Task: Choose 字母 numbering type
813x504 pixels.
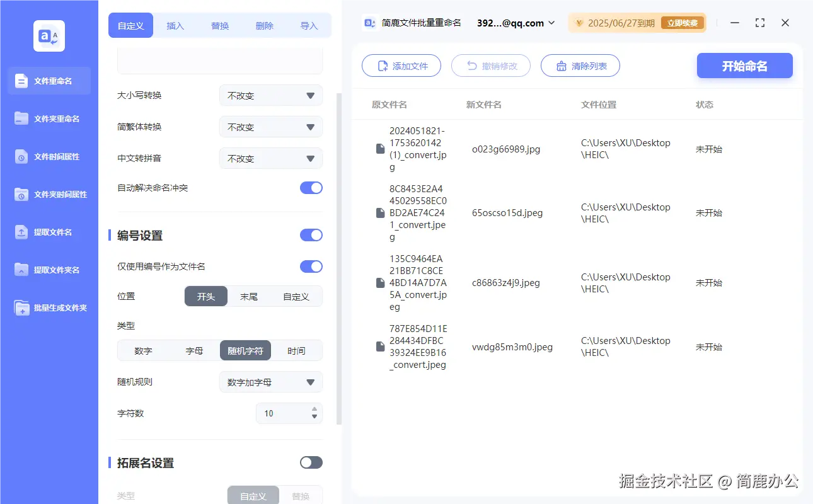Action: point(194,350)
